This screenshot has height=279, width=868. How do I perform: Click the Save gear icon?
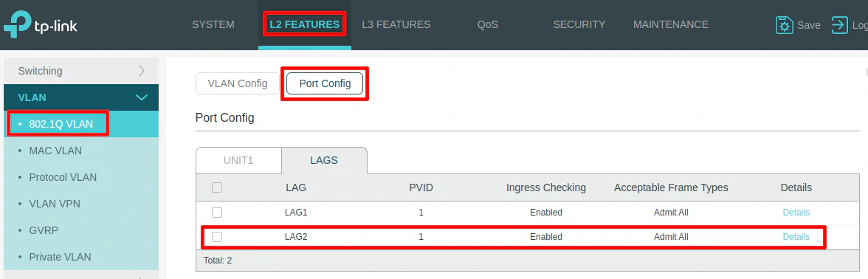pos(785,25)
